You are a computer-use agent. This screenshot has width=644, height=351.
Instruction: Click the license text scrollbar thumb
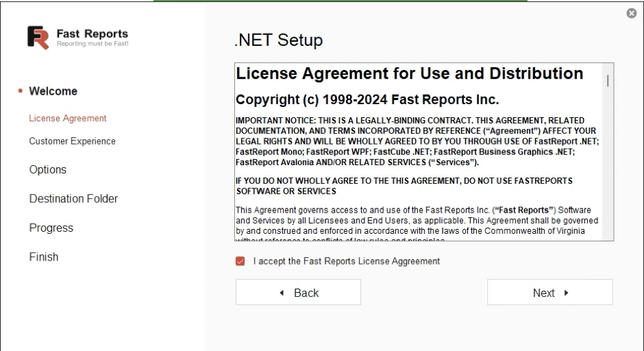click(x=608, y=81)
